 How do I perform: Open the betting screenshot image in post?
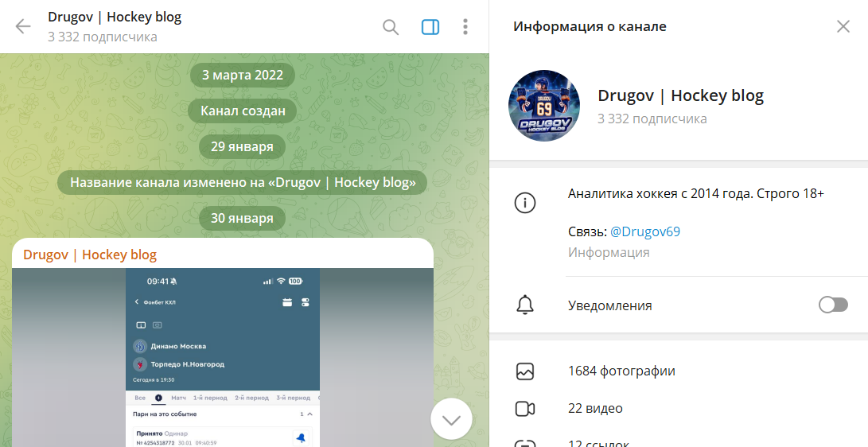click(x=223, y=356)
